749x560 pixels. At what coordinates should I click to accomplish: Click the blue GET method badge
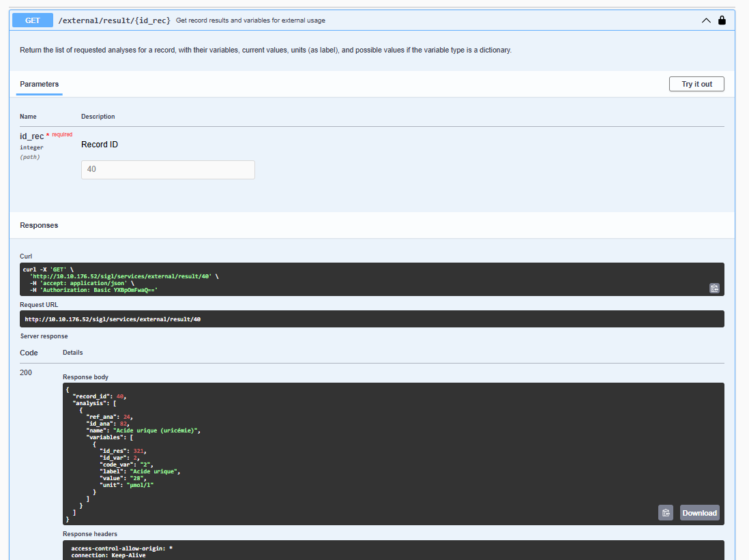point(33,20)
